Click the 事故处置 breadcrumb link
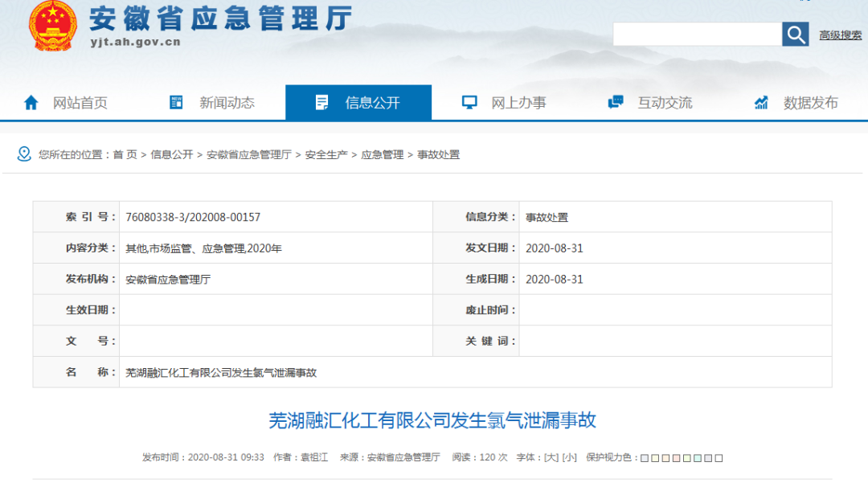This screenshot has height=487, width=868. [439, 154]
